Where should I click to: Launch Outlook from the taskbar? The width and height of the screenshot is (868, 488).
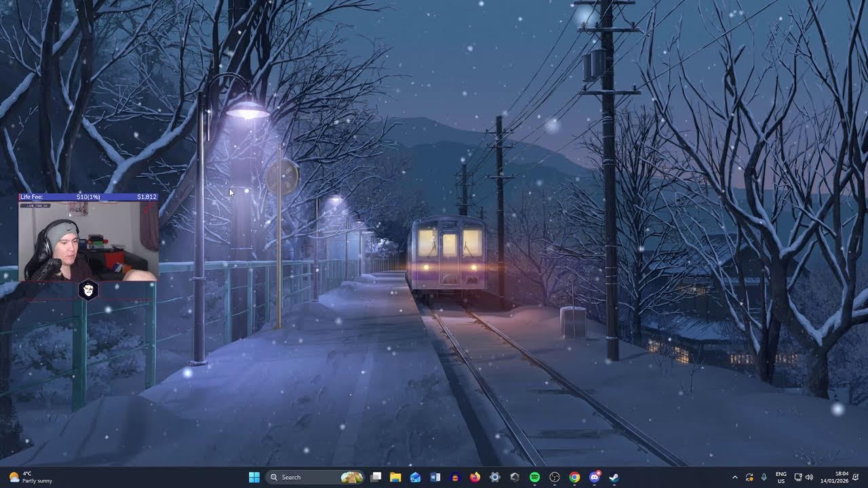click(x=415, y=477)
